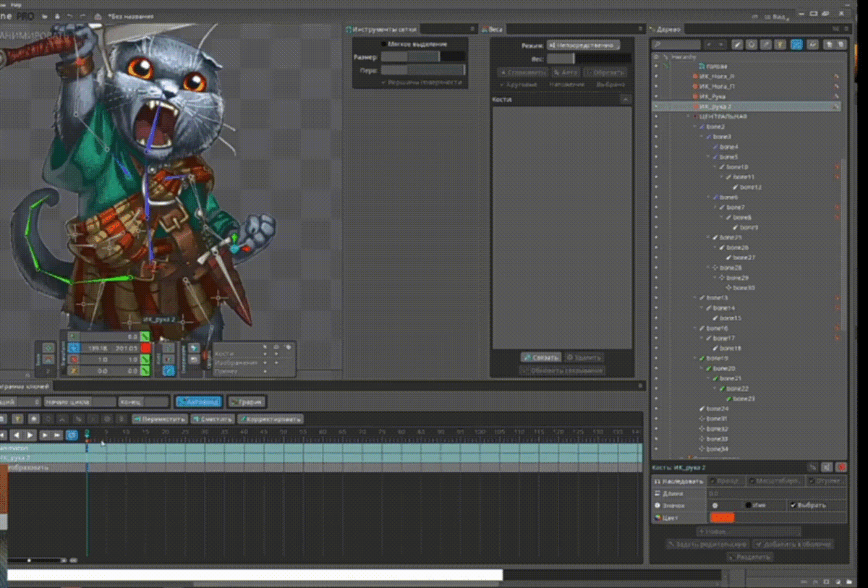The image size is (868, 588).
Task: Click the green key button on the scale row
Action: click(x=145, y=359)
